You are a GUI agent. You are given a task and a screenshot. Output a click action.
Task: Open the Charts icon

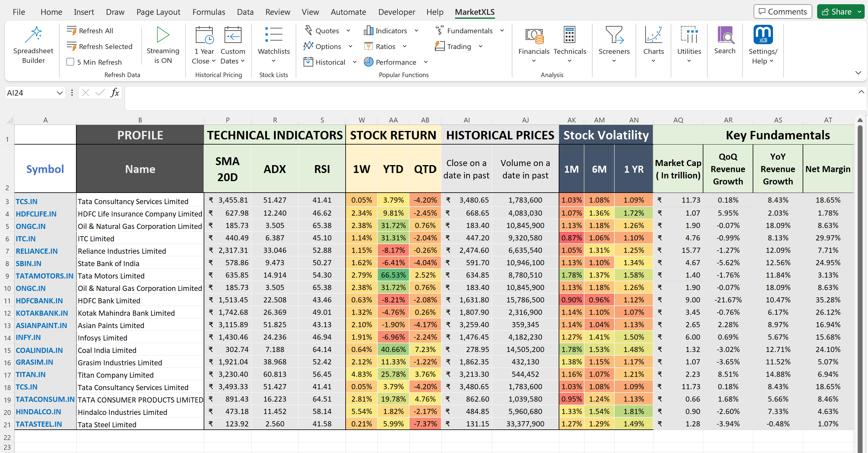pos(653,35)
